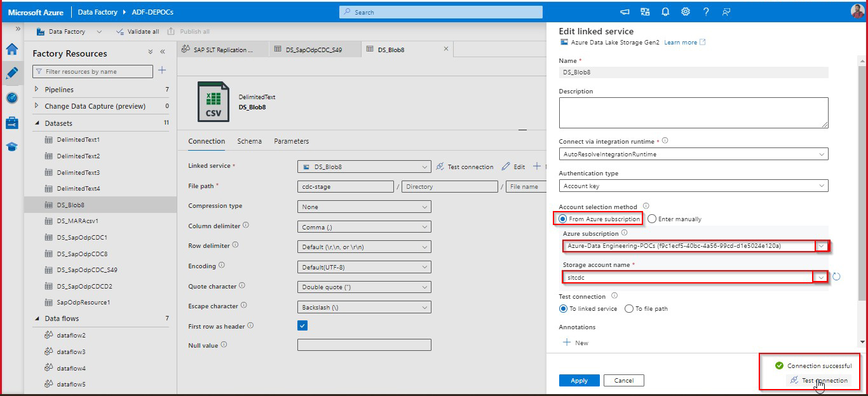Open dataflow3 in Data flows
868x396 pixels.
click(x=71, y=352)
